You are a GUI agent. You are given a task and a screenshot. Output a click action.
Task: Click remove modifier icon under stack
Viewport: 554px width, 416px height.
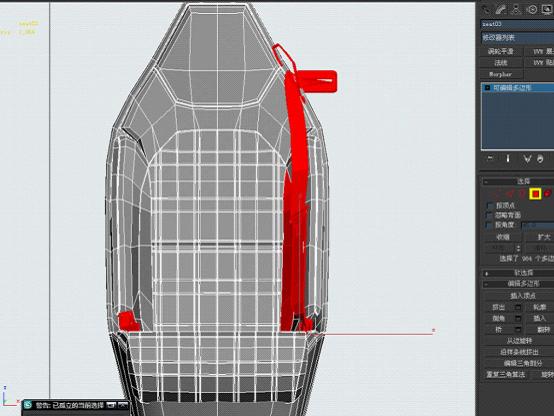(x=540, y=159)
